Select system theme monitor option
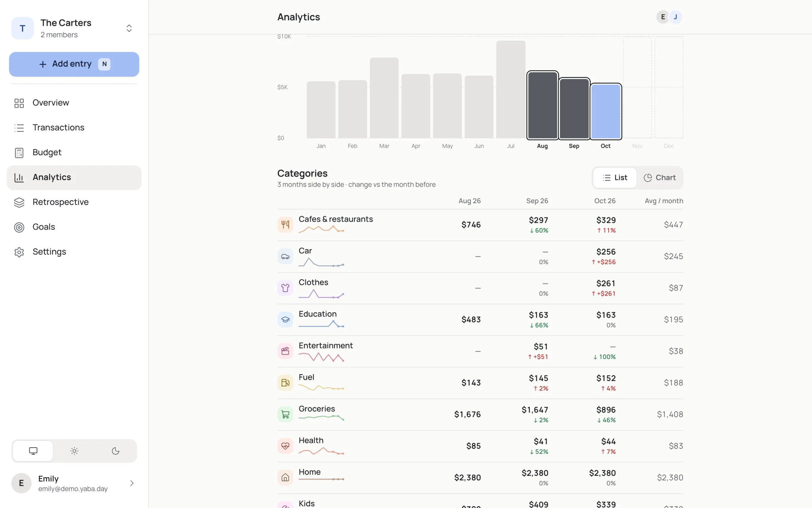Viewport: 812px width, 508px height. [33, 451]
